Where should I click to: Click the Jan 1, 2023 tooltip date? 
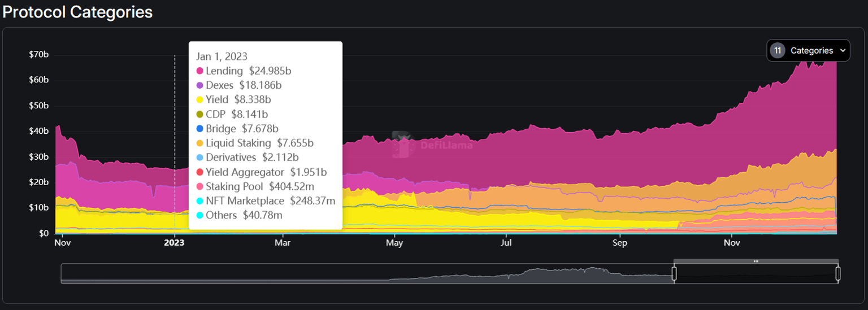tap(222, 56)
